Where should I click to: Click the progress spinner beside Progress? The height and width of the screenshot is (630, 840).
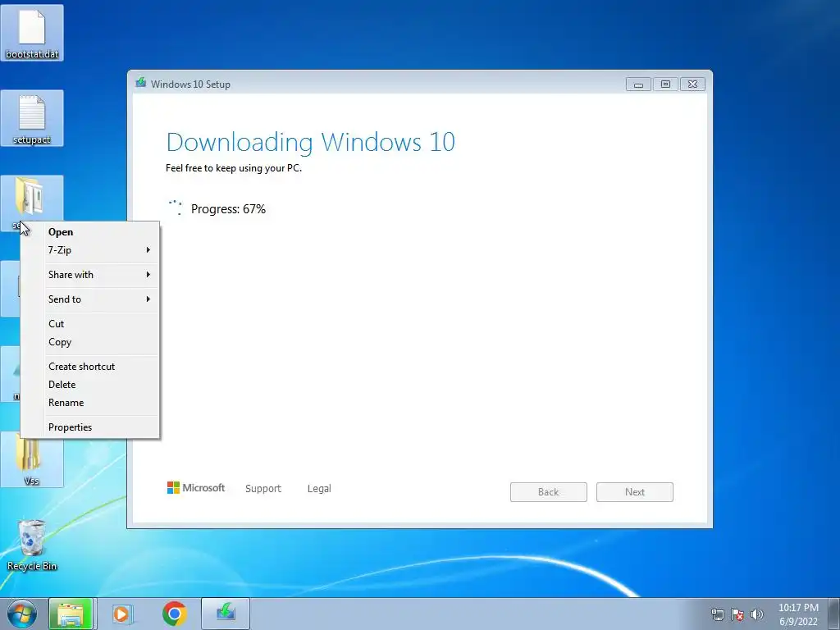(176, 208)
